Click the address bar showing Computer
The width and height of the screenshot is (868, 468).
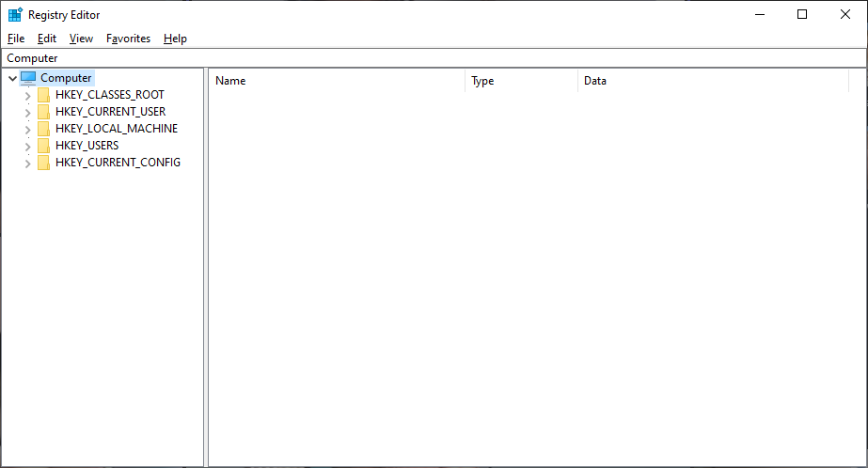(434, 58)
